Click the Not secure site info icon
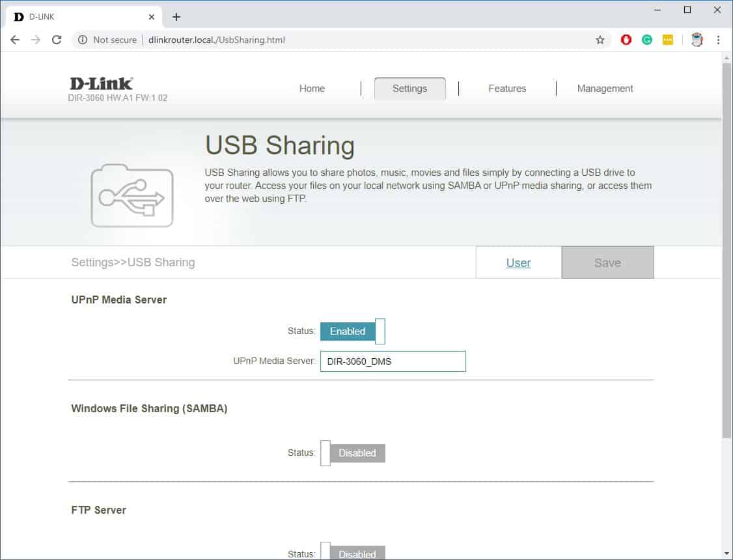The height and width of the screenshot is (560, 733). pyautogui.click(x=85, y=40)
